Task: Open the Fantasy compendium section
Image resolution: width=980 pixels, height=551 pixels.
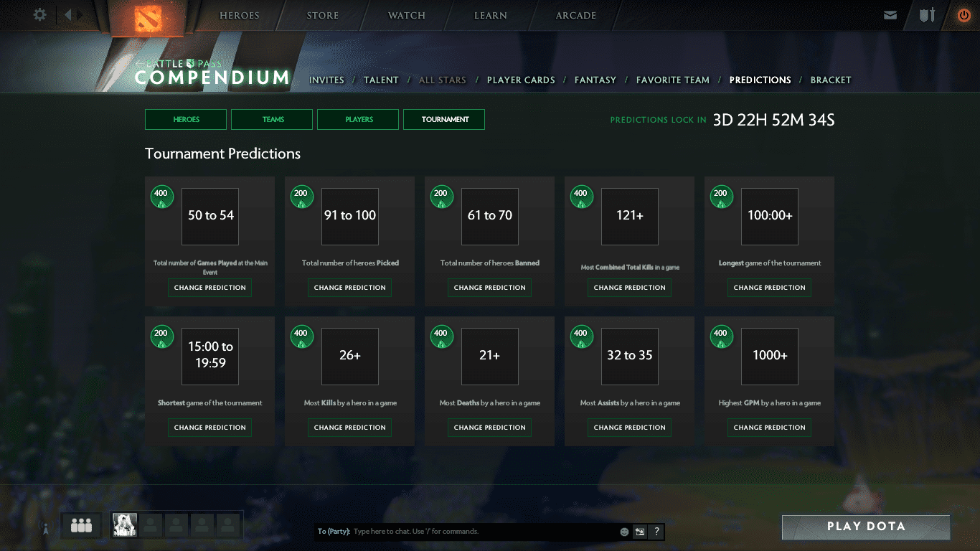Action: tap(595, 80)
